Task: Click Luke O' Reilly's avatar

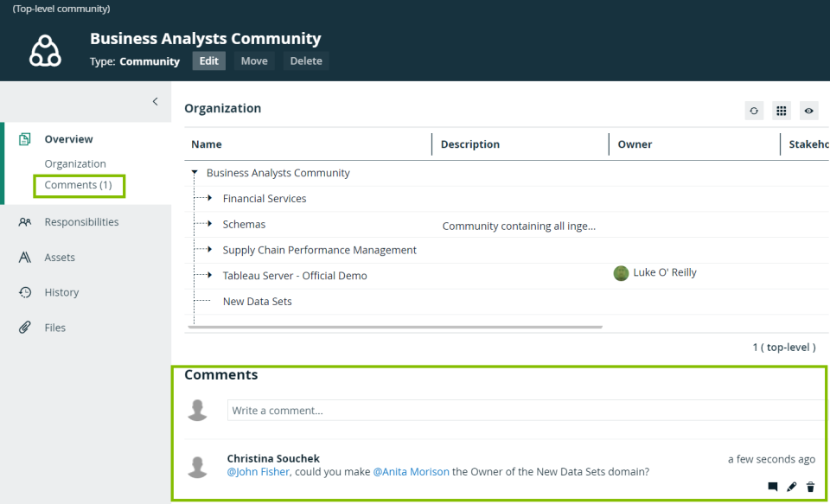Action: (621, 273)
